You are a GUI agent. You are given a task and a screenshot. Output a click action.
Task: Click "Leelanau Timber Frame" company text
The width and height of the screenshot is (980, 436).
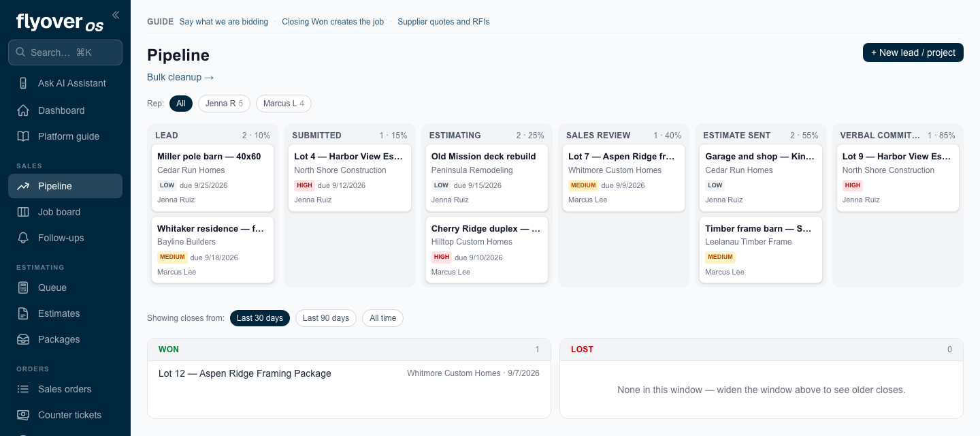[749, 242]
